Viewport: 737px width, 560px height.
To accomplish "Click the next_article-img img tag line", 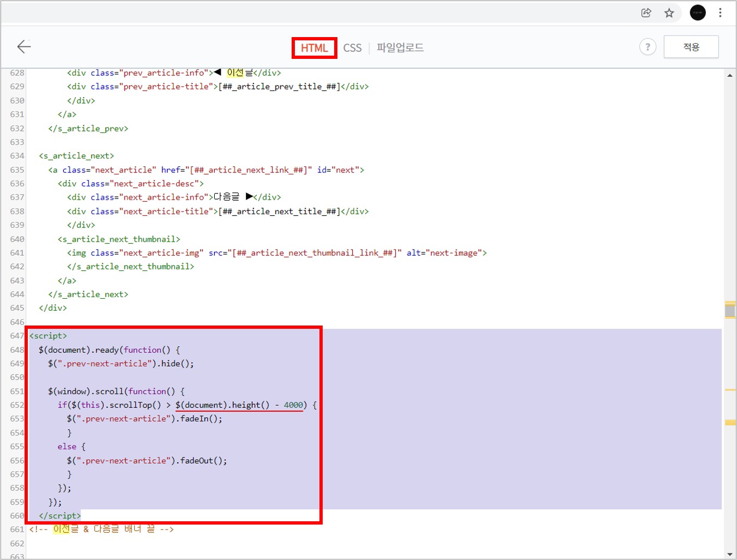I will [x=277, y=253].
